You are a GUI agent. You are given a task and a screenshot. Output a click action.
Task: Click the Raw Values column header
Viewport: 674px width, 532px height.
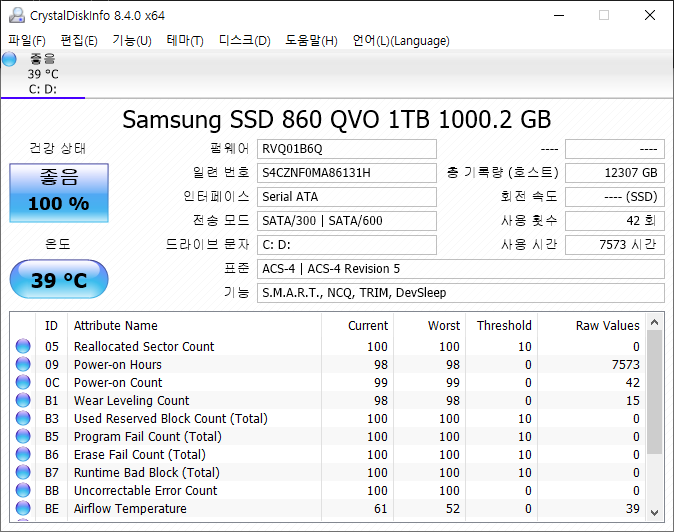click(x=591, y=326)
